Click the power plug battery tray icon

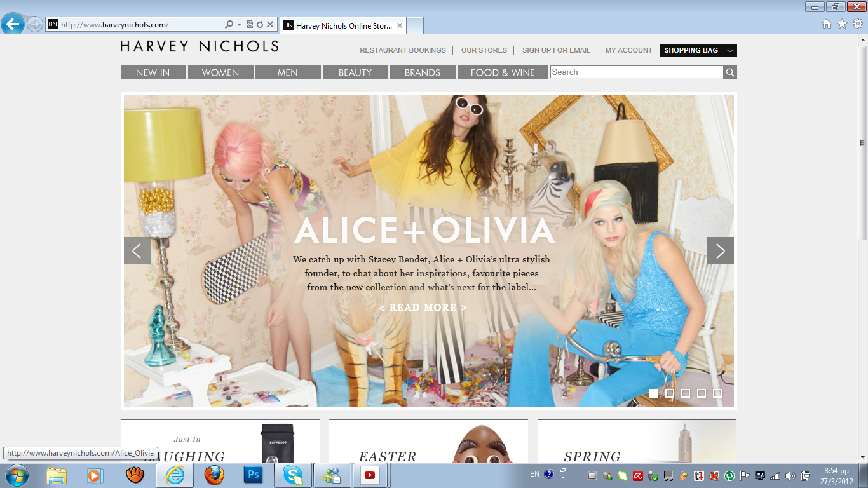pos(806,476)
